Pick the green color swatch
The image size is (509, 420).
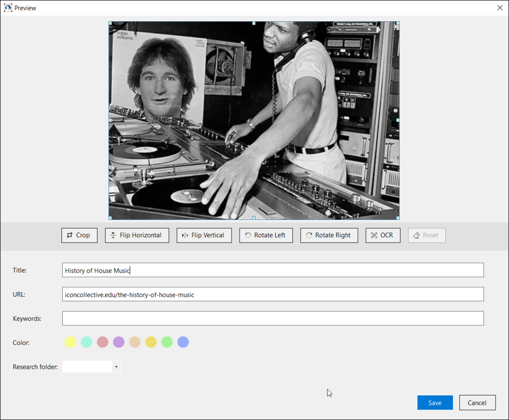167,342
